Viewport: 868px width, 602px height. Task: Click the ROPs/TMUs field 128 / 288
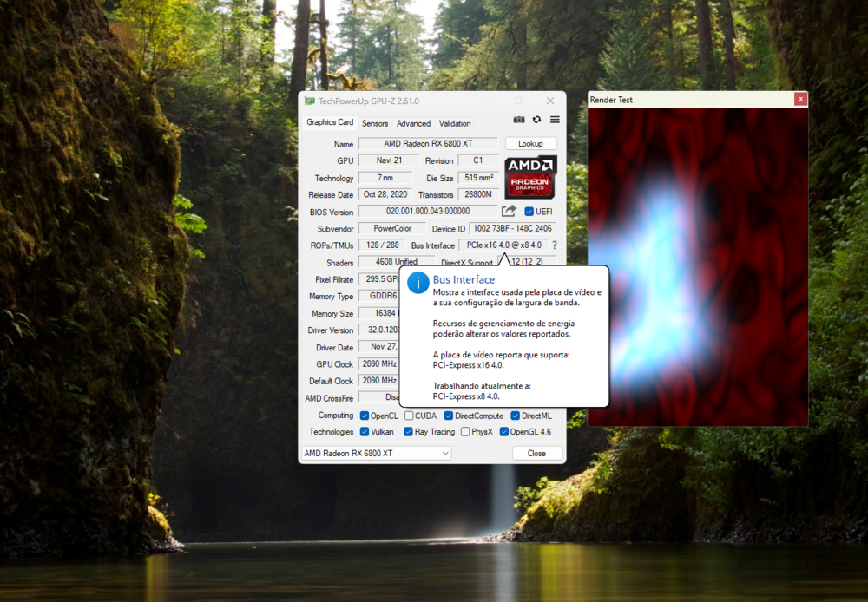pyautogui.click(x=383, y=245)
